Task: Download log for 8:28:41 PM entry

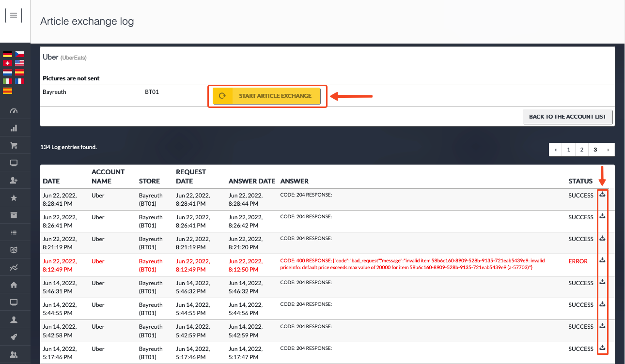Action: [602, 194]
